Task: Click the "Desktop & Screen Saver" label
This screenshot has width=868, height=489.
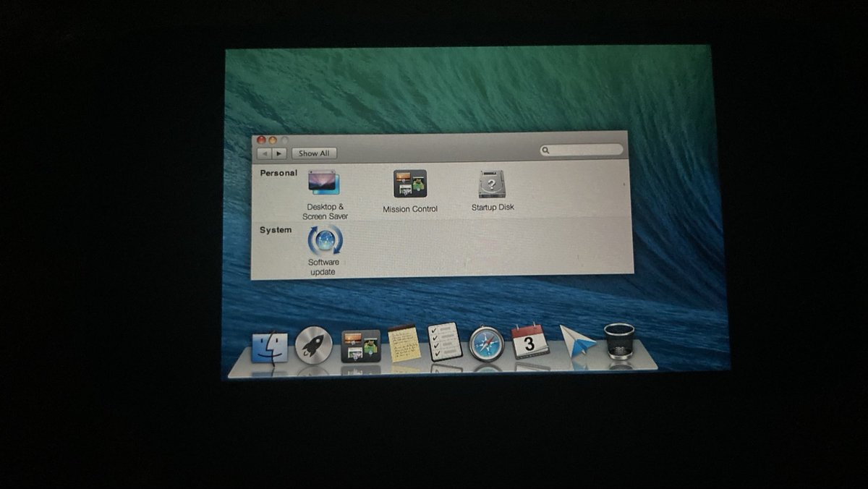Action: click(325, 211)
